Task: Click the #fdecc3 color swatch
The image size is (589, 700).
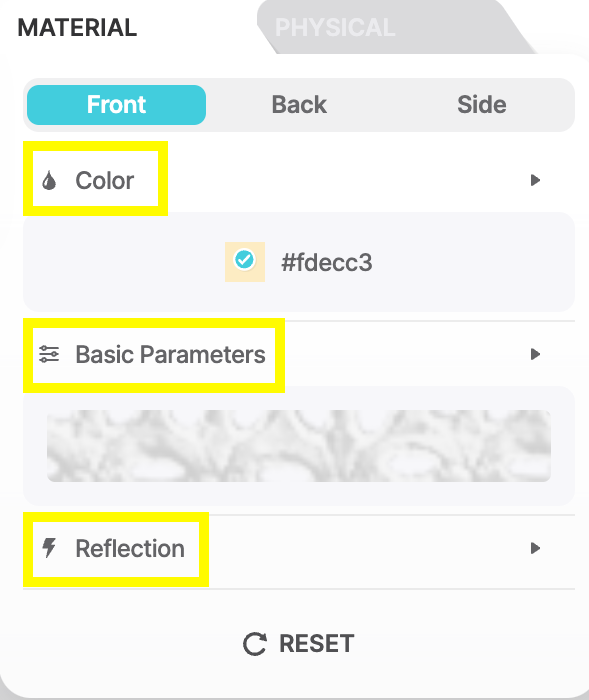Action: tap(245, 262)
